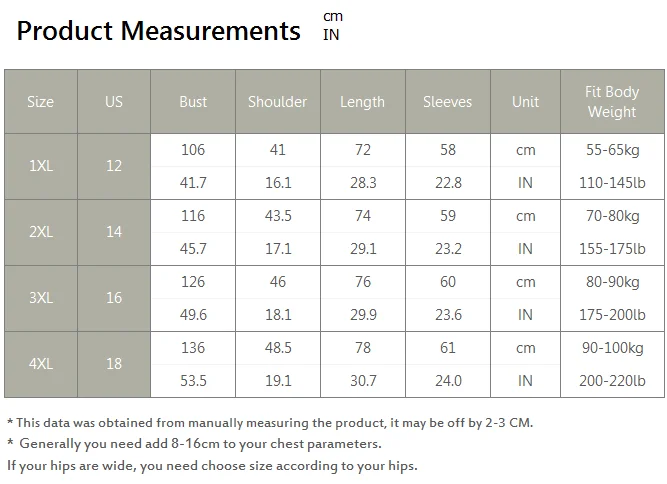Click the Sleeves column header
Image resolution: width=667 pixels, height=484 pixels.
448,102
